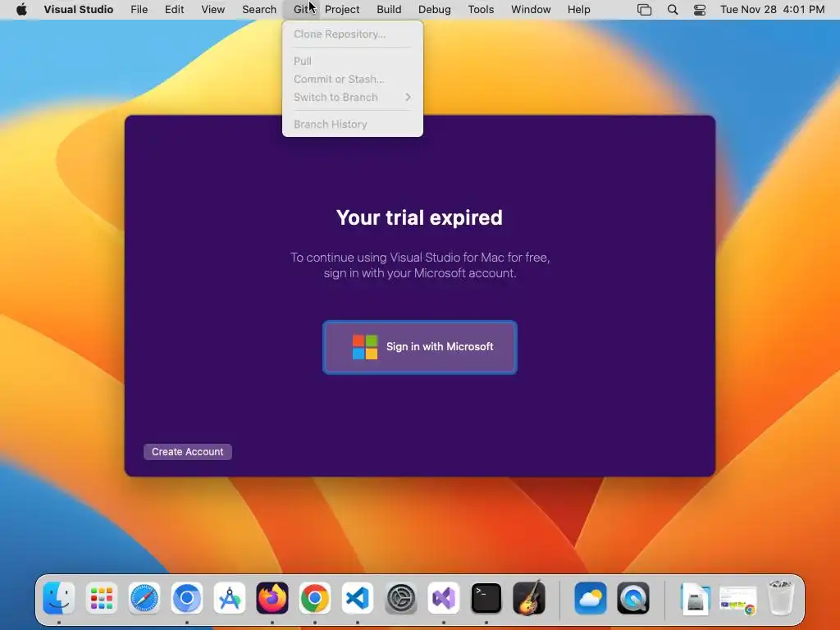The height and width of the screenshot is (630, 840).
Task: Expand the Switch to Branch submenu
Action: pyautogui.click(x=353, y=97)
